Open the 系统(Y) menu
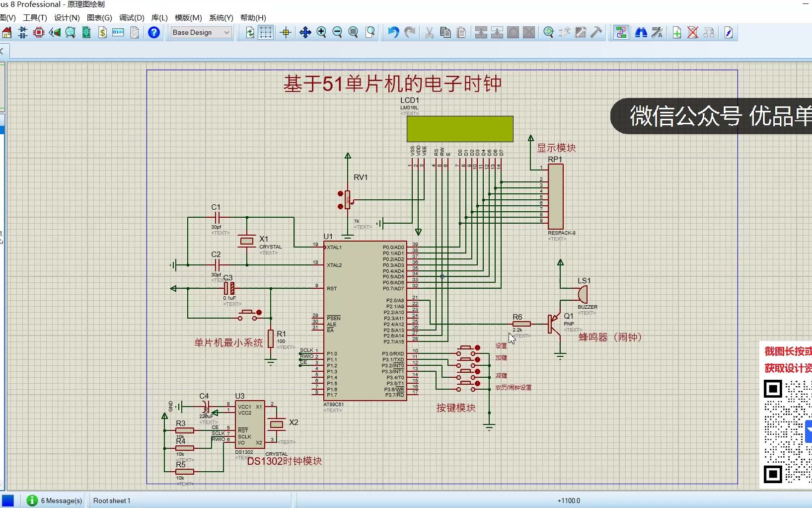This screenshot has height=508, width=812. point(221,17)
